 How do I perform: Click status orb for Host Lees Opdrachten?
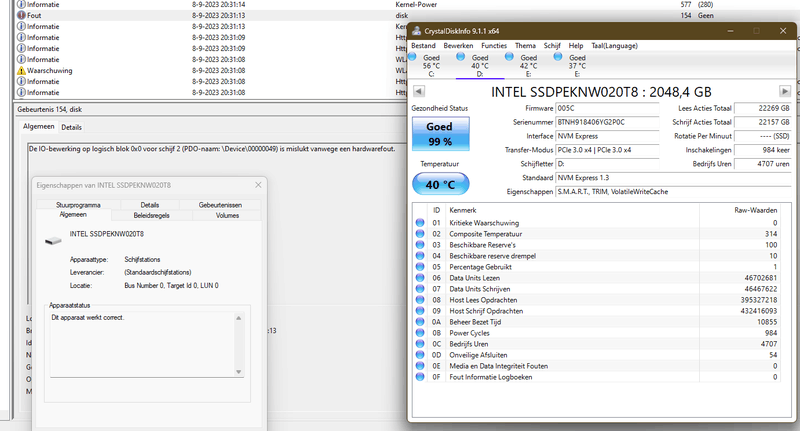point(420,300)
